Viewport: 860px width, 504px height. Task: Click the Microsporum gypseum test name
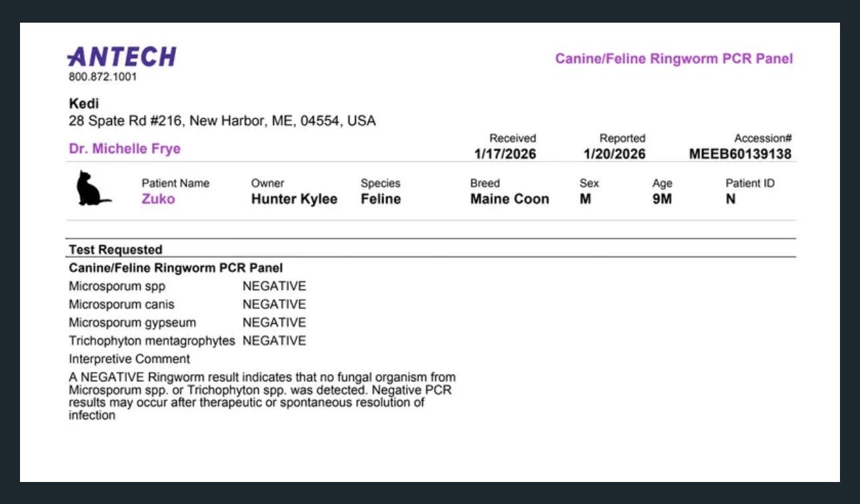(133, 323)
